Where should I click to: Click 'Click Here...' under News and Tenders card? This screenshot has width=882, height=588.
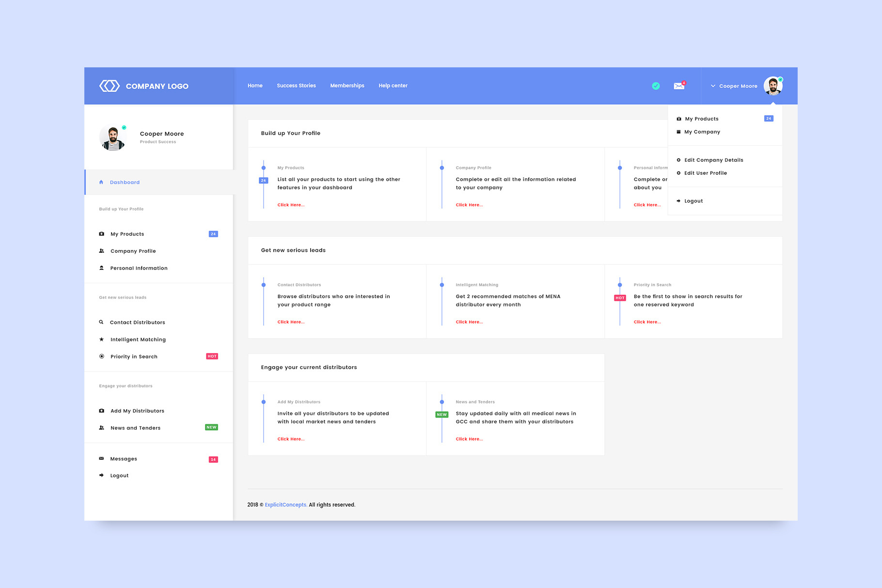(469, 439)
